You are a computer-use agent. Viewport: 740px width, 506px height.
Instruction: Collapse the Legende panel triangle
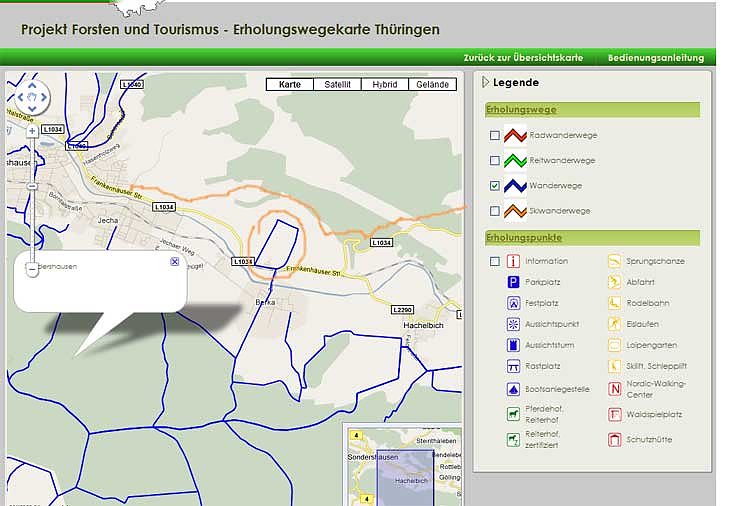click(x=486, y=83)
